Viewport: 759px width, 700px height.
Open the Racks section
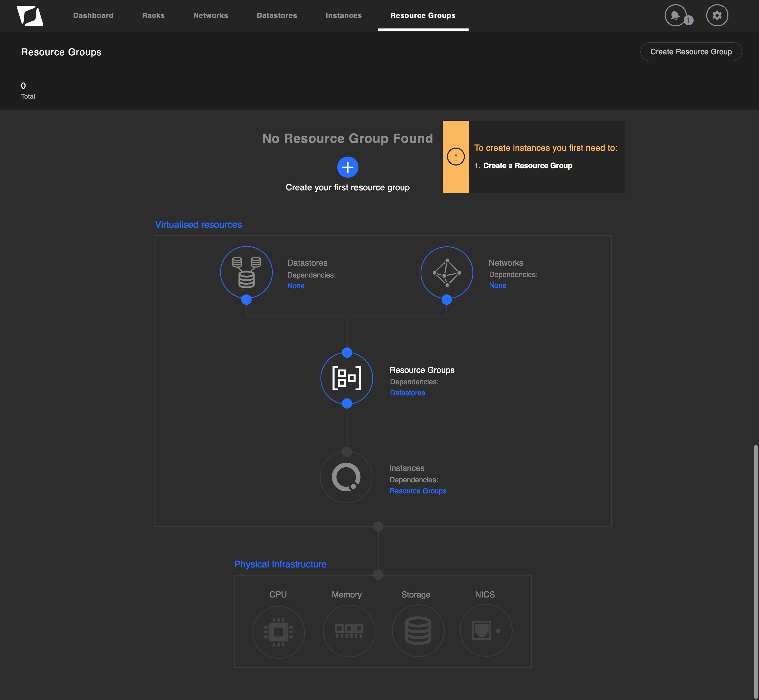tap(153, 16)
